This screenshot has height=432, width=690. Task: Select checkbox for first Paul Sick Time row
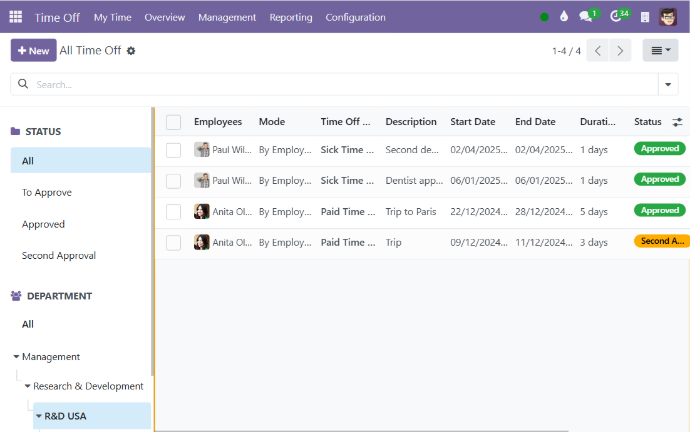point(174,149)
